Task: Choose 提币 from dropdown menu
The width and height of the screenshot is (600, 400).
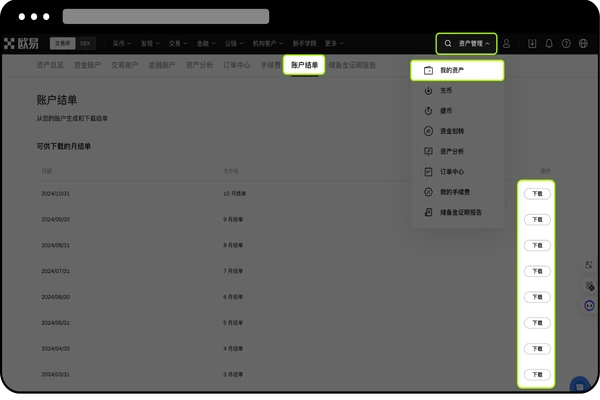Action: pyautogui.click(x=457, y=111)
